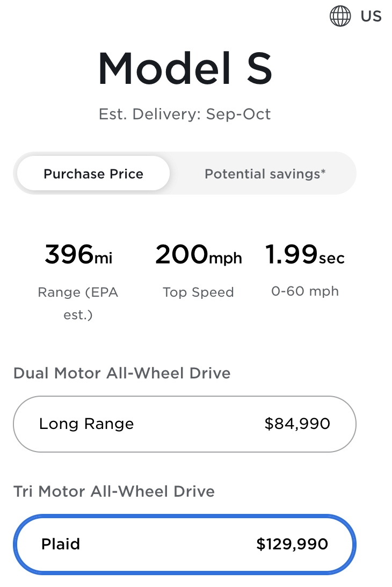Click the 0-60 mph label
The width and height of the screenshot is (392, 587).
coord(305,291)
